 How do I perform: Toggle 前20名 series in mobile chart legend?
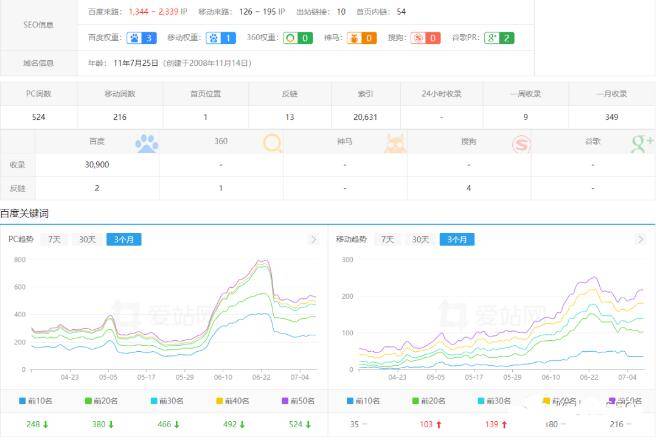(429, 401)
